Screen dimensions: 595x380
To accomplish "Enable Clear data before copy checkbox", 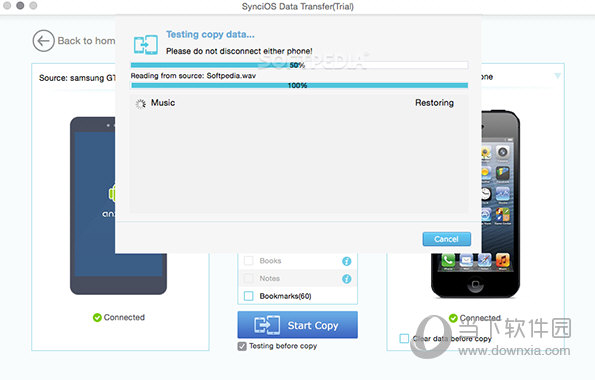I will (404, 338).
